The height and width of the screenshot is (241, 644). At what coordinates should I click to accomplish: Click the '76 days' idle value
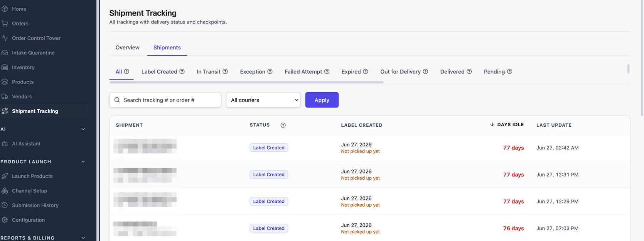point(513,228)
